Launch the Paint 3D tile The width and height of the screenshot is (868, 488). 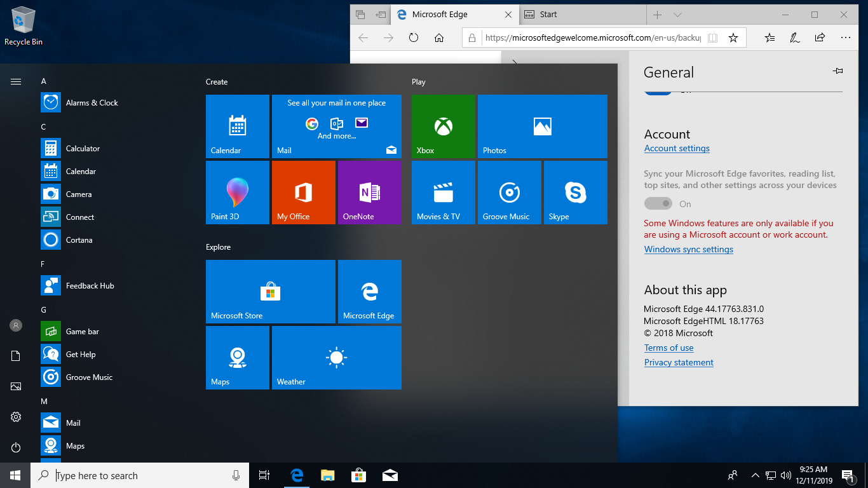pyautogui.click(x=238, y=193)
